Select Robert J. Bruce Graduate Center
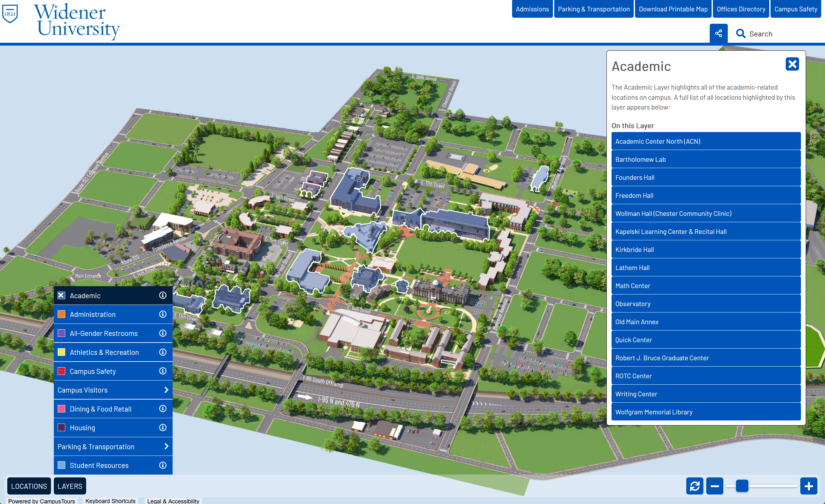This screenshot has height=504, width=825. (x=706, y=358)
